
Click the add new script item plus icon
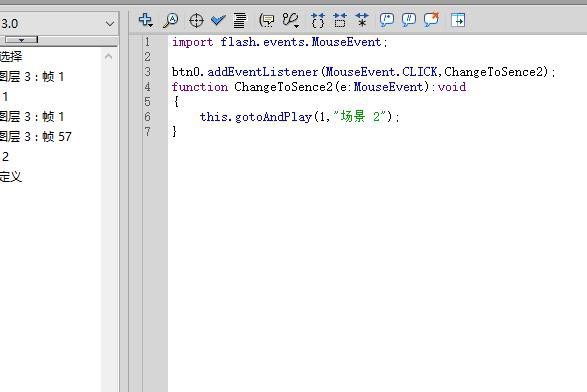point(145,20)
